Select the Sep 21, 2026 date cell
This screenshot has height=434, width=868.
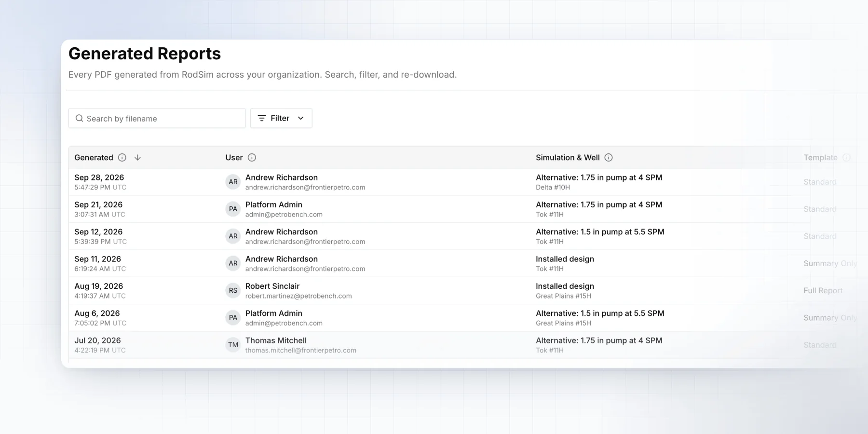(x=98, y=204)
